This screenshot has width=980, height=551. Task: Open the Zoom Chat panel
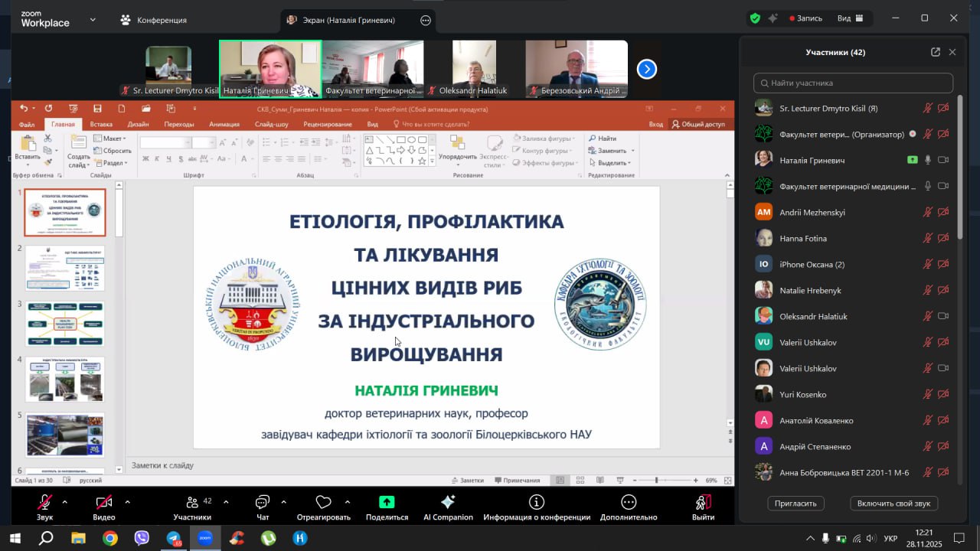tap(263, 503)
